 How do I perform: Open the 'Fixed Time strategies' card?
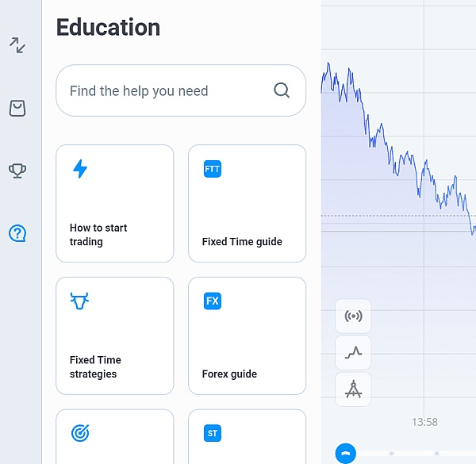click(115, 336)
